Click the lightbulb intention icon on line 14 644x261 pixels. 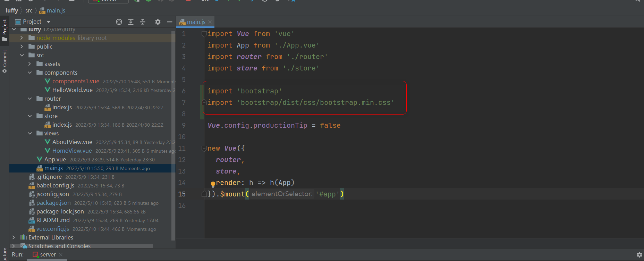pyautogui.click(x=213, y=184)
